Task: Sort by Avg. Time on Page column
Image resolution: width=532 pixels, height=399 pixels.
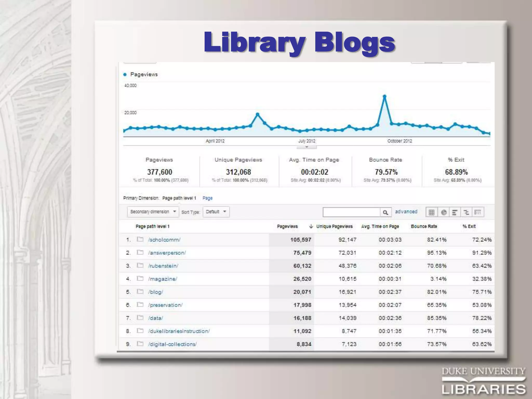Action: [380, 226]
